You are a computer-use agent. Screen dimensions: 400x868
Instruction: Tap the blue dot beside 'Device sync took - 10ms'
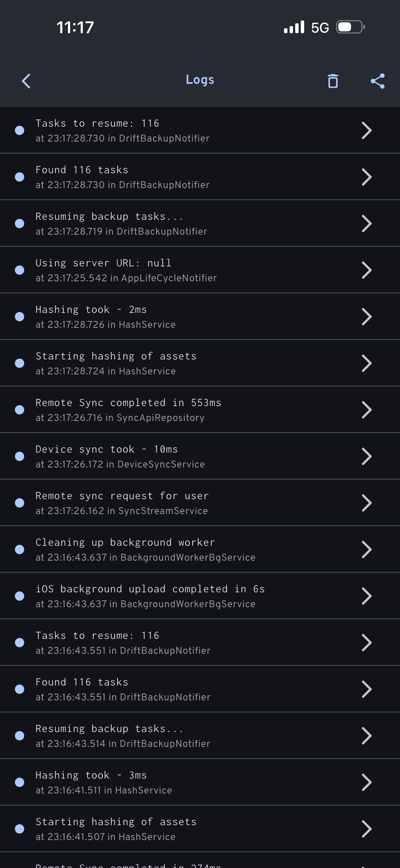coord(20,456)
